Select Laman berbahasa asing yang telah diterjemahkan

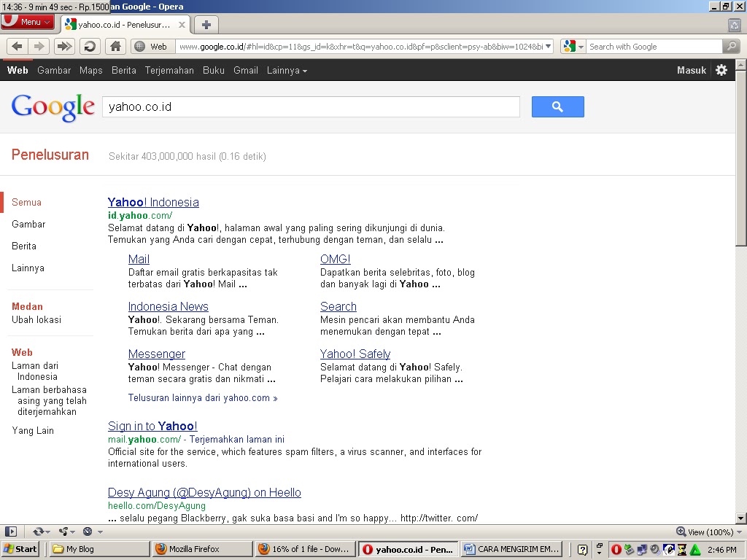click(x=49, y=400)
